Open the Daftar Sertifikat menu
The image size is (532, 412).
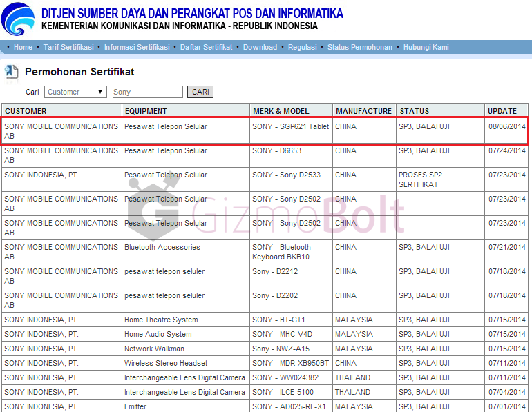coord(207,47)
